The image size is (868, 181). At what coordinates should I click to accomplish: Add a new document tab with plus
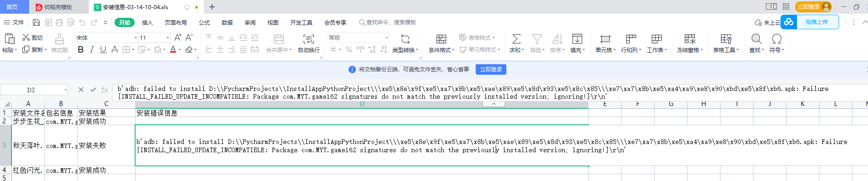[212, 7]
